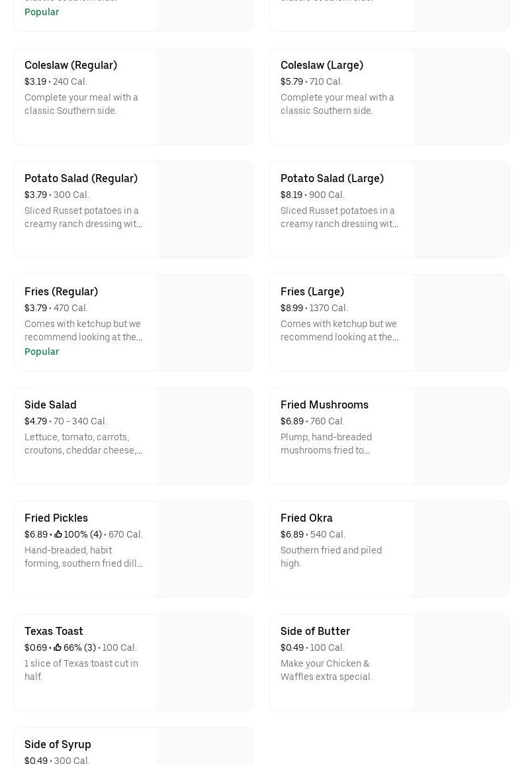The image size is (532, 764).
Task: Open the Side of Syrup item
Action: 58,744
